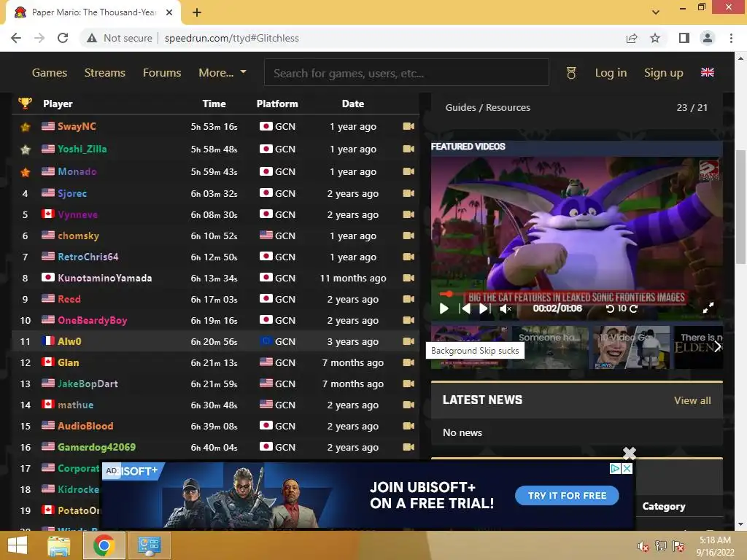
Task: Open video icon in Monado's row
Action: (409, 171)
